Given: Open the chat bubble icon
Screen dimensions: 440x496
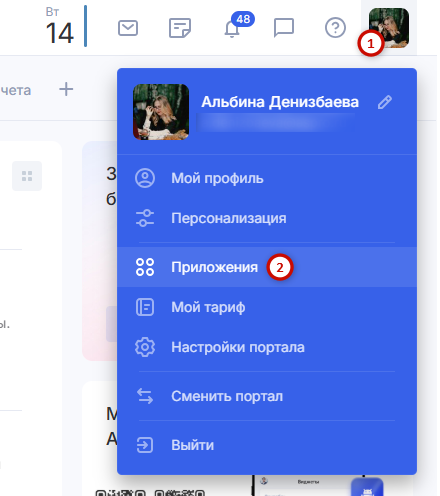Looking at the screenshot, I should tap(284, 28).
